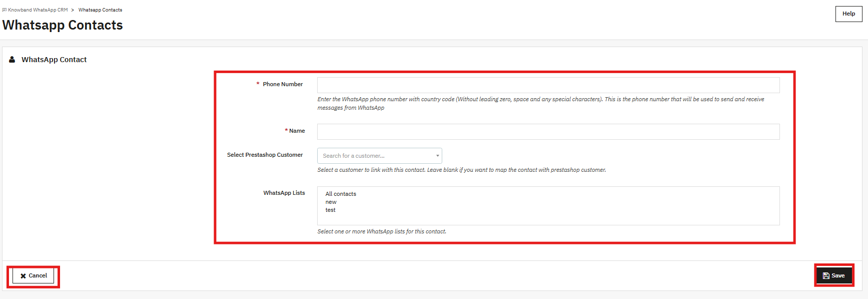The width and height of the screenshot is (868, 299).
Task: Select 'All contacts' in WhatsApp Lists
Action: (341, 194)
